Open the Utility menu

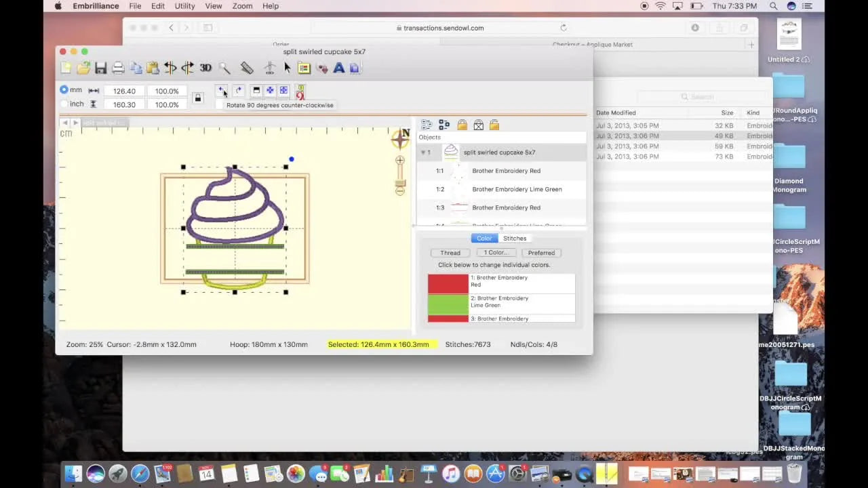(x=184, y=6)
